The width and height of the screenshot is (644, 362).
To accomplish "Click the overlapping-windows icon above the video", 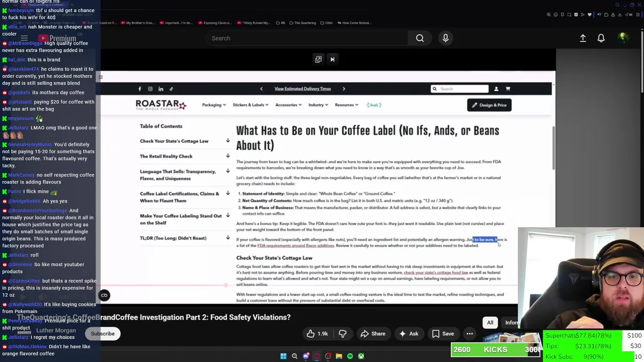I will pyautogui.click(x=318, y=59).
